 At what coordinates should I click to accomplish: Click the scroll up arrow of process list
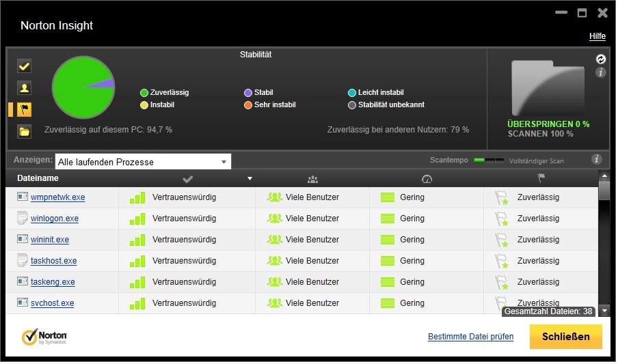(x=606, y=176)
